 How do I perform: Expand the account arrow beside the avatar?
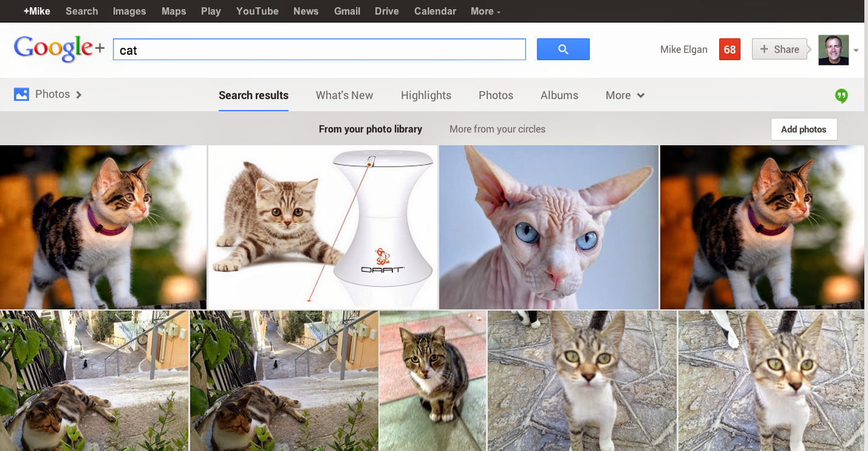[x=856, y=50]
